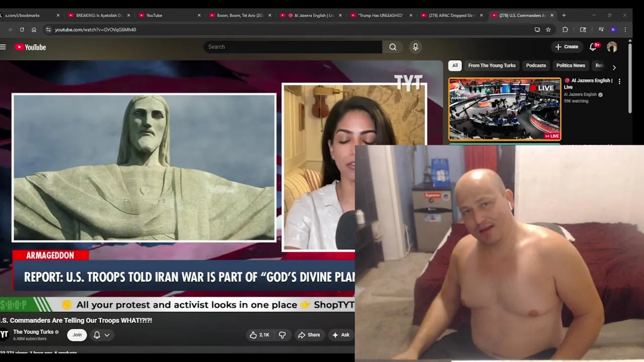644x362 pixels.
Task: Reload the page in the browser
Action: click(x=22, y=30)
